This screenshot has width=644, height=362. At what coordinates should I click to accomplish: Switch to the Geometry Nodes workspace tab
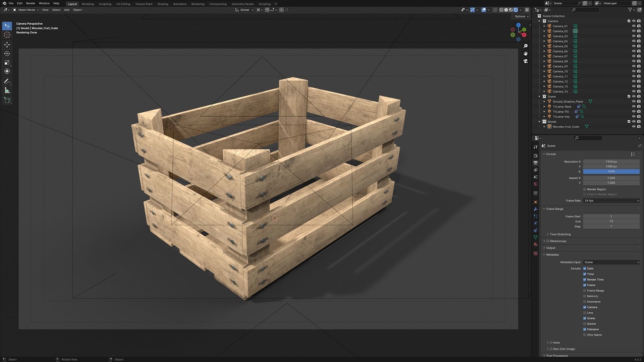(243, 4)
